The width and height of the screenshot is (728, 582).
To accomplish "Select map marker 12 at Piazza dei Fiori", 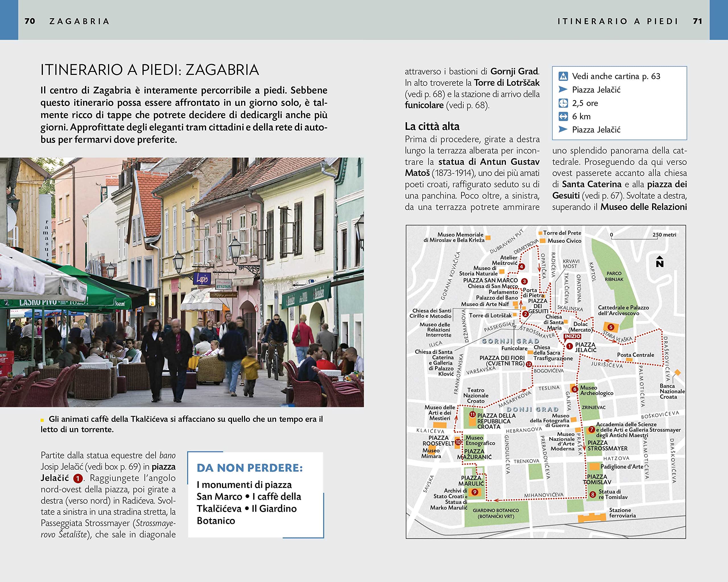I will 529,364.
